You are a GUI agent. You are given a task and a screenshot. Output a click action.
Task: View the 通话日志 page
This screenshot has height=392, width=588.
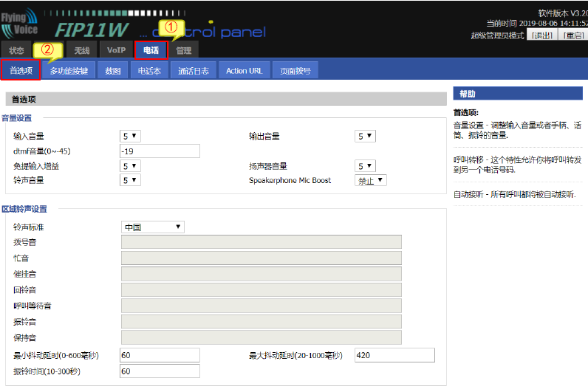(x=194, y=71)
